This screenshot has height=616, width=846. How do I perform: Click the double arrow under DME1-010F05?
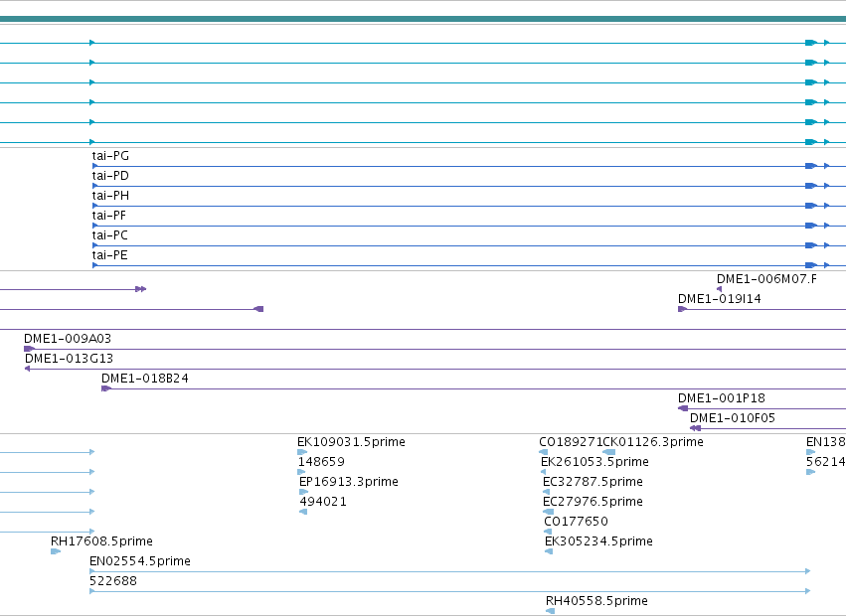tap(696, 428)
